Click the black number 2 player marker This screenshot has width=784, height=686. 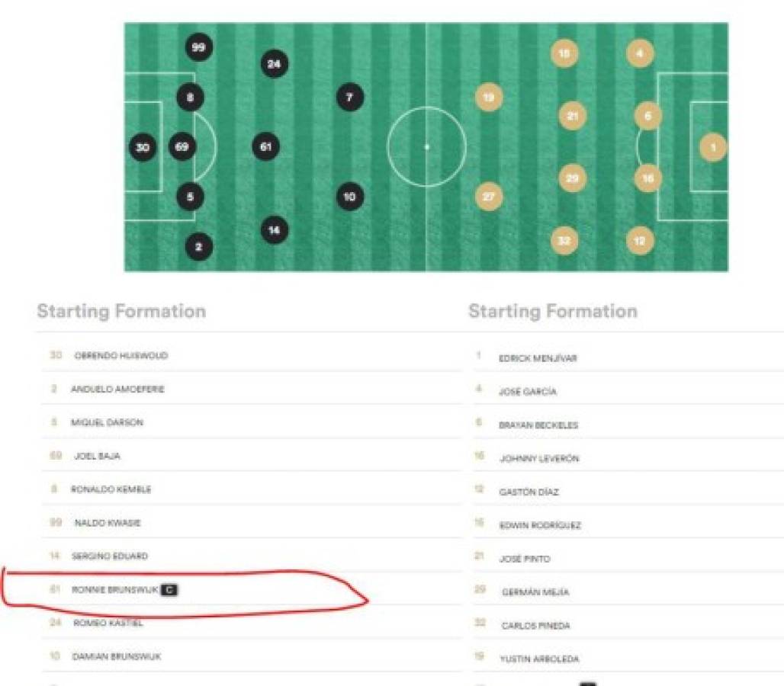click(x=198, y=246)
